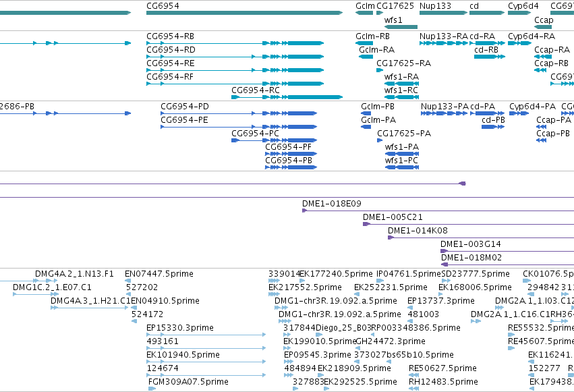This screenshot has height=392, width=574.
Task: Select the Ccap-PB protein label
Action: (x=553, y=133)
